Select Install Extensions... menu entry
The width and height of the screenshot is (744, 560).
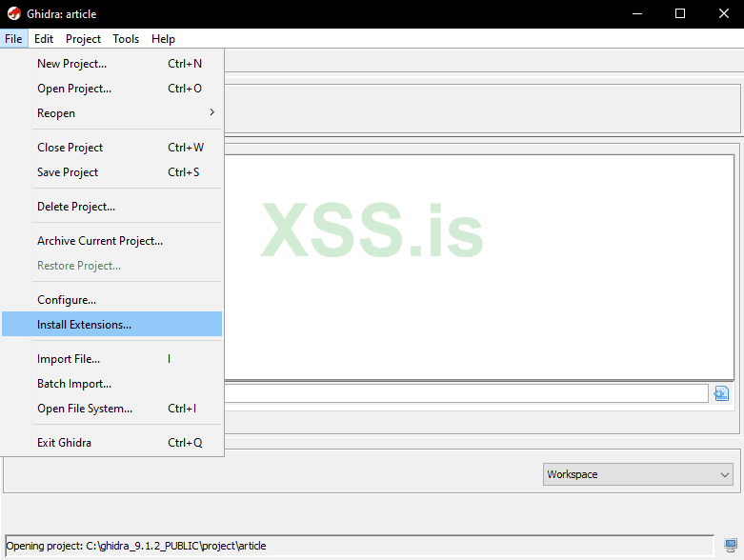(112, 325)
